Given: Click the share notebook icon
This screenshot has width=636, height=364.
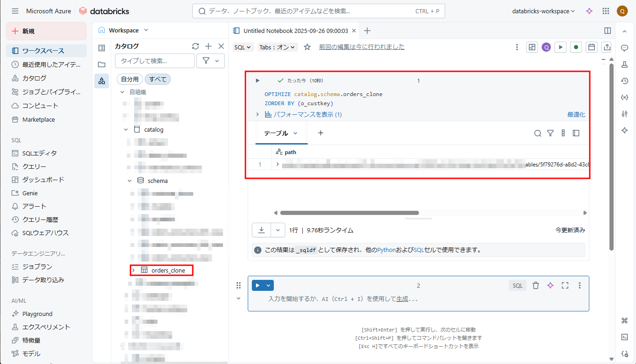Looking at the screenshot, I should [607, 47].
